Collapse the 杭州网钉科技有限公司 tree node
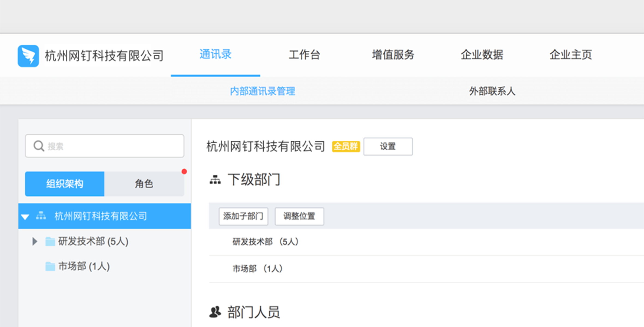This screenshot has width=644, height=327. 25,217
